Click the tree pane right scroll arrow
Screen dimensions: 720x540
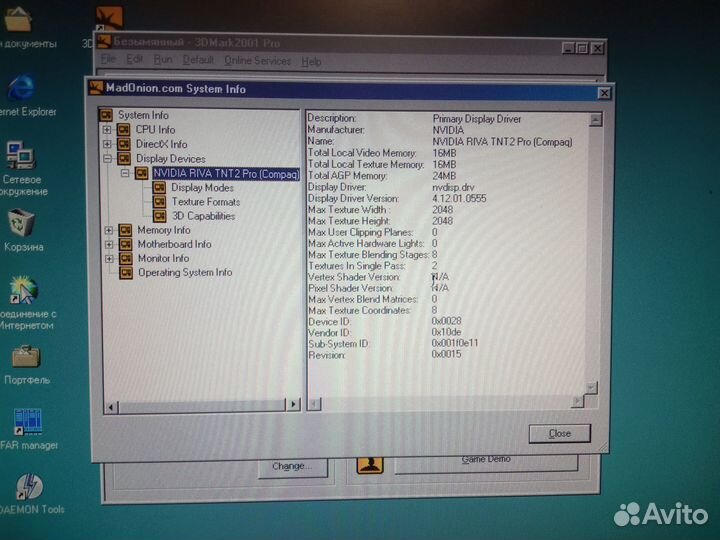pyautogui.click(x=293, y=405)
